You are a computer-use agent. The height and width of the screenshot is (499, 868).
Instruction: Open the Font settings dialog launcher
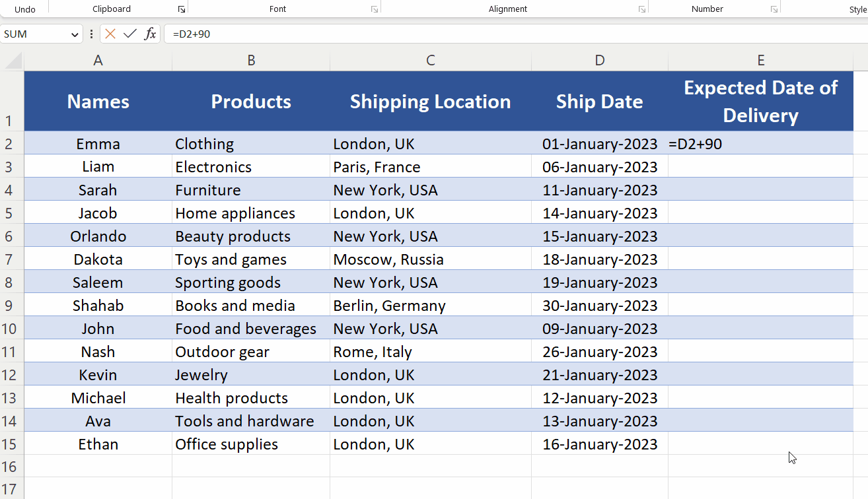tap(375, 9)
